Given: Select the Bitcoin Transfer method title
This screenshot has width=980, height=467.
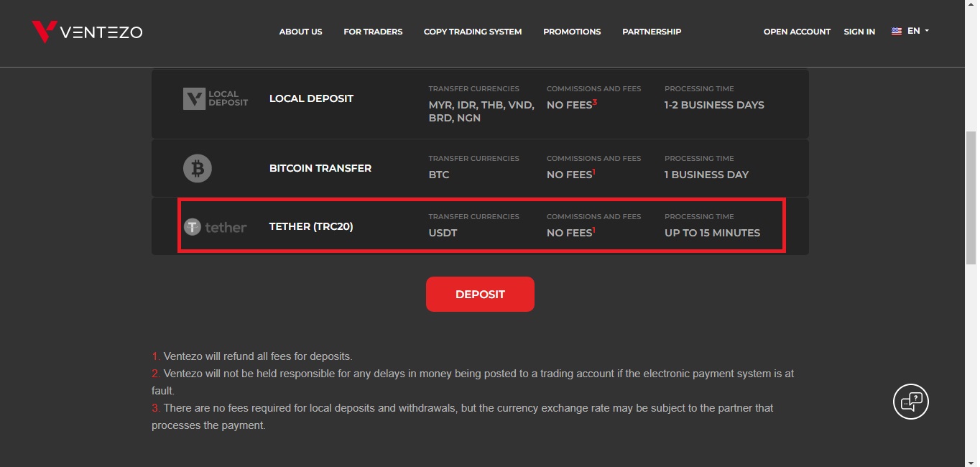Looking at the screenshot, I should coord(320,168).
